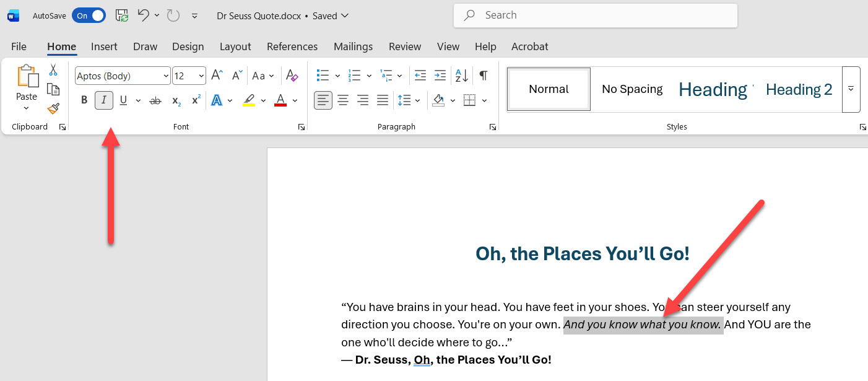Click the Cut scissors icon
The width and height of the screenshot is (868, 381).
click(x=53, y=70)
